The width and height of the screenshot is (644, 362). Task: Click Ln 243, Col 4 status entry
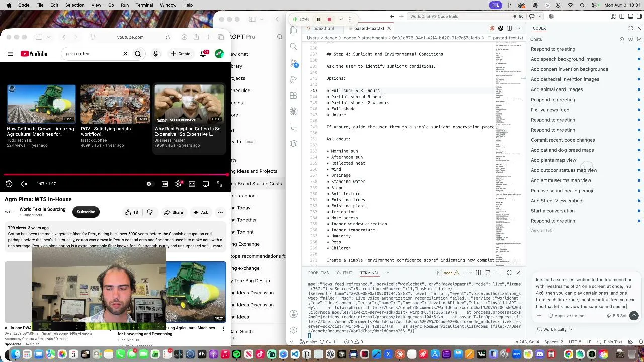tap(526, 342)
